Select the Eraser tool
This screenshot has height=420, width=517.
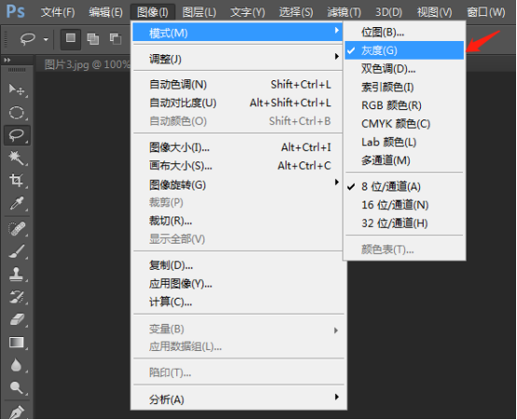click(17, 320)
